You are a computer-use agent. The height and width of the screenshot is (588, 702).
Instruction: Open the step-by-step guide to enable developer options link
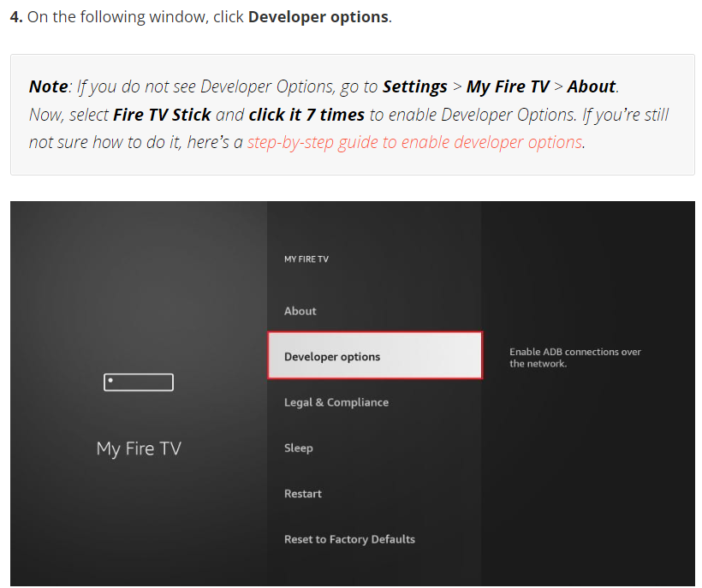[415, 142]
